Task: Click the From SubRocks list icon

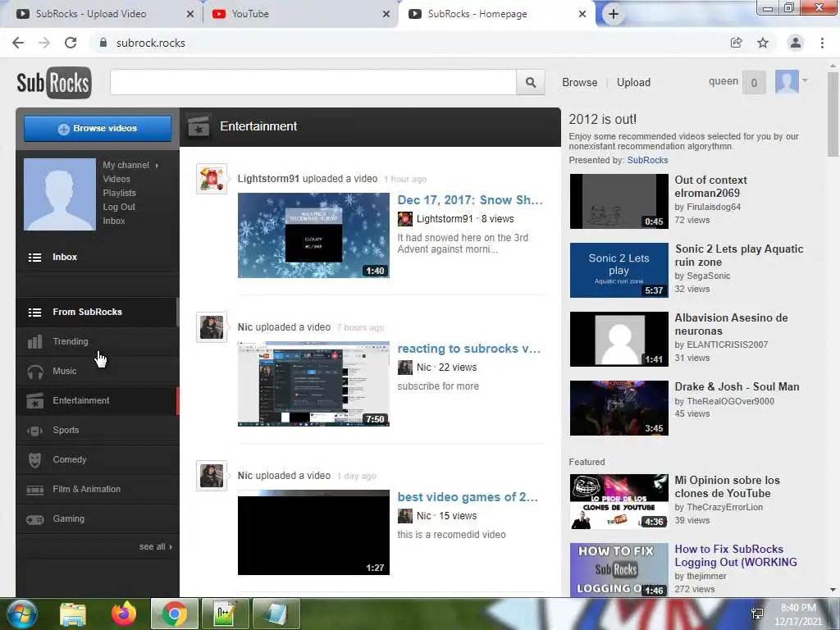Action: click(34, 313)
